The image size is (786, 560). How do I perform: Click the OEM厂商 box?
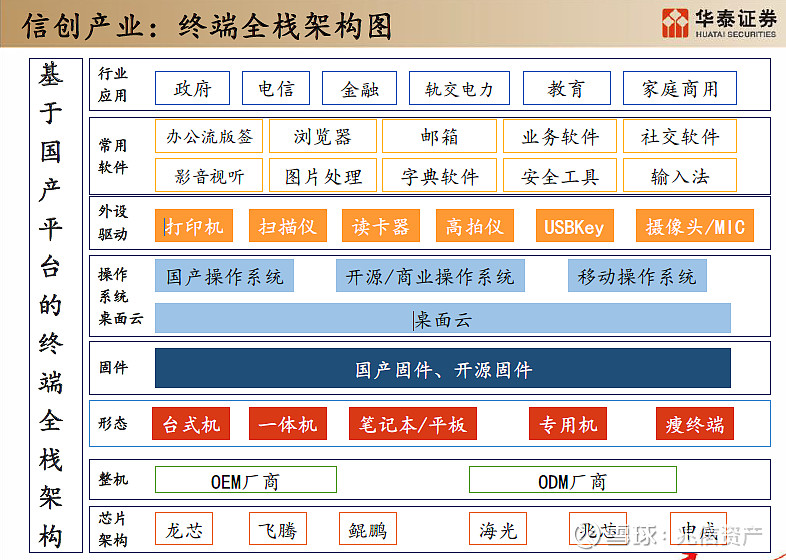click(246, 480)
